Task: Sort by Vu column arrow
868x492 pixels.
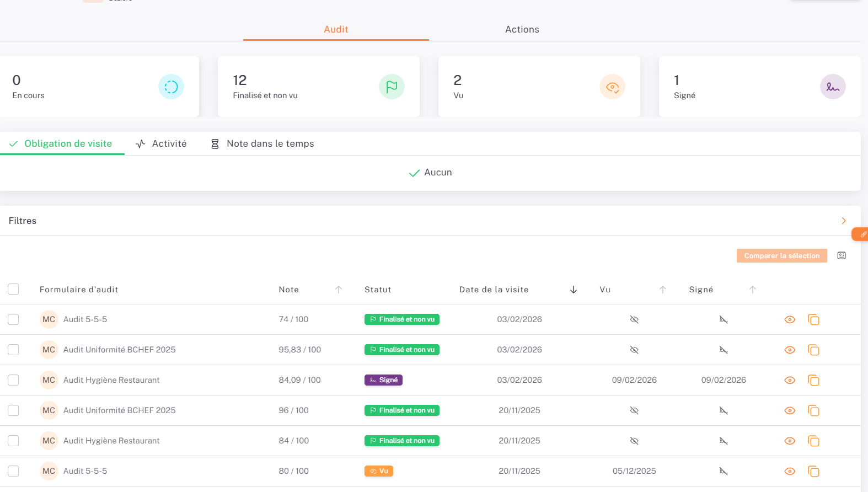Action: pyautogui.click(x=663, y=290)
